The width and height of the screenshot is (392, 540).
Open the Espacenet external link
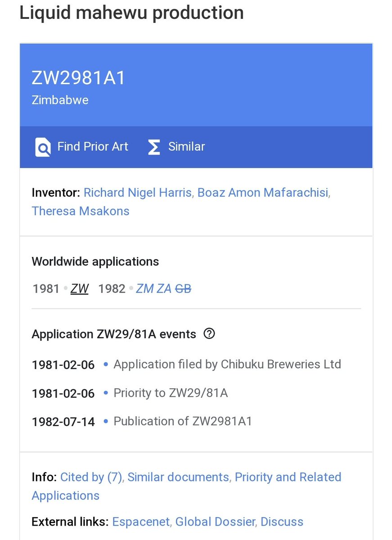[x=141, y=522]
